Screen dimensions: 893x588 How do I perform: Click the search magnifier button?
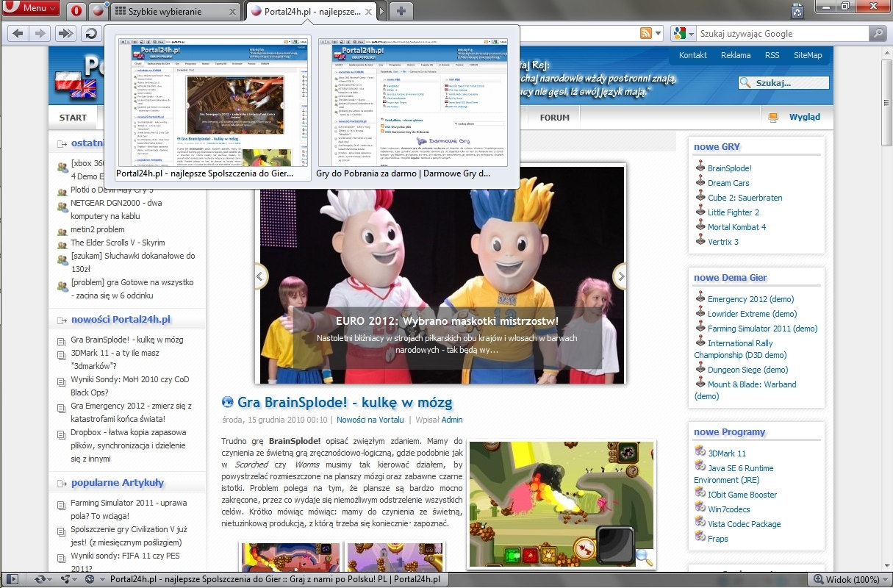click(x=878, y=33)
